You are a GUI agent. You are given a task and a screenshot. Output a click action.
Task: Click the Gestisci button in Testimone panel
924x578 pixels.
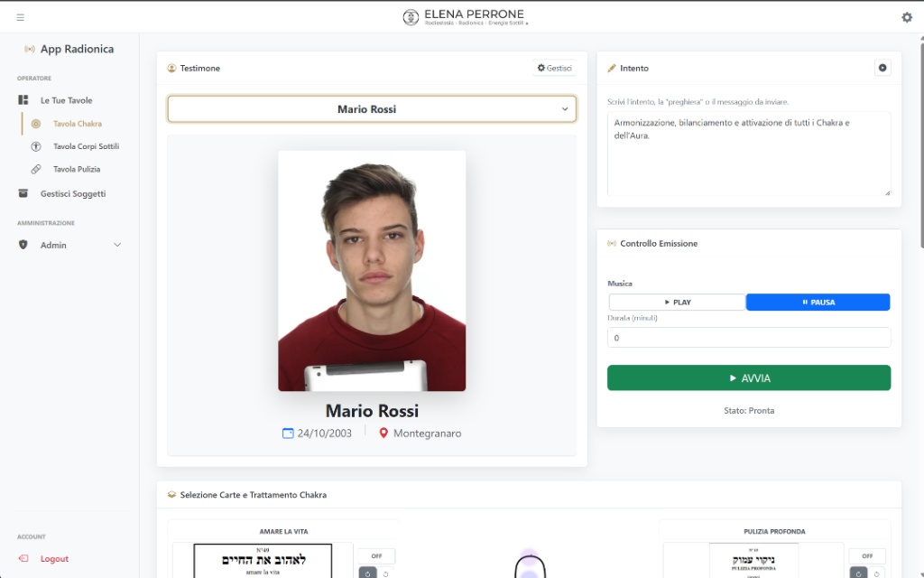[x=554, y=68]
